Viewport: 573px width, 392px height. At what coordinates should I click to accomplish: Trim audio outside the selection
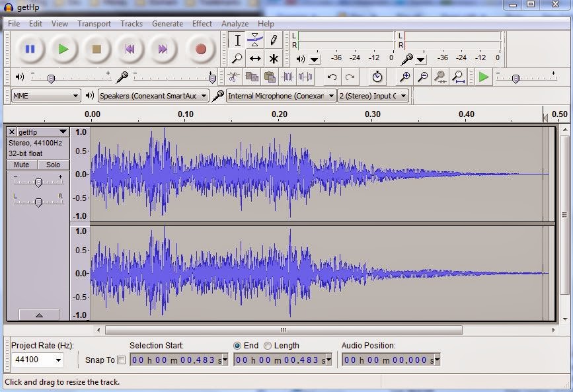point(287,78)
